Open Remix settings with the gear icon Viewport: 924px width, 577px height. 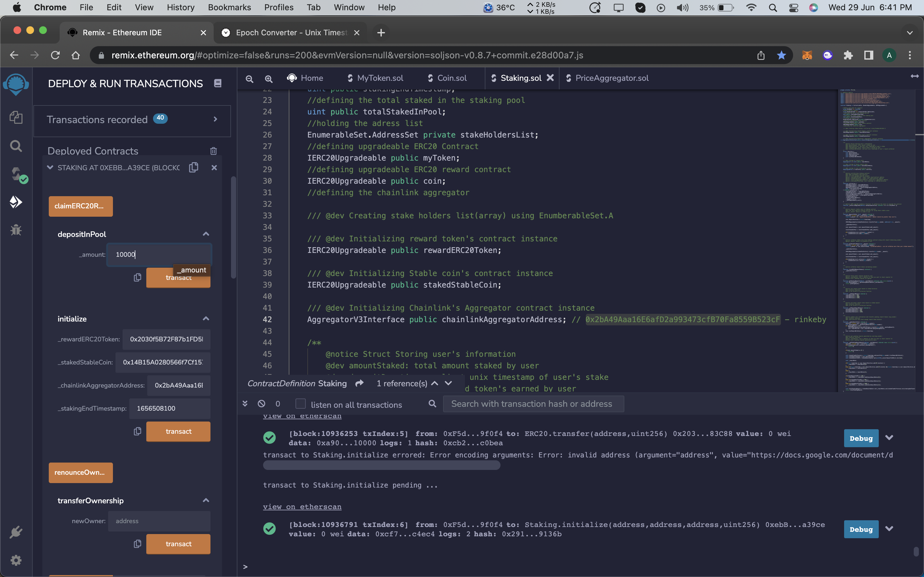pyautogui.click(x=16, y=560)
